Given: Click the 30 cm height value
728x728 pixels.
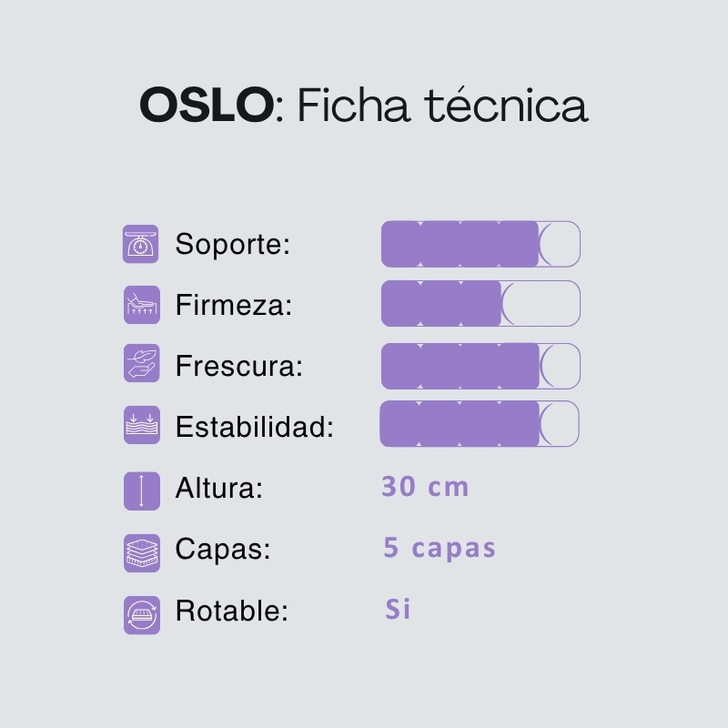Looking at the screenshot, I should pyautogui.click(x=425, y=487).
